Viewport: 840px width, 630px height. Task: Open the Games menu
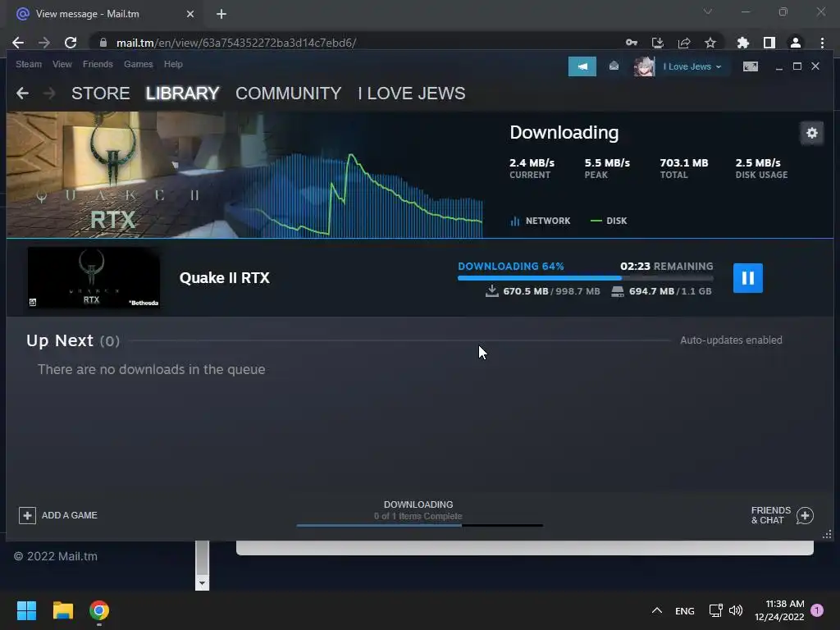[x=138, y=64]
